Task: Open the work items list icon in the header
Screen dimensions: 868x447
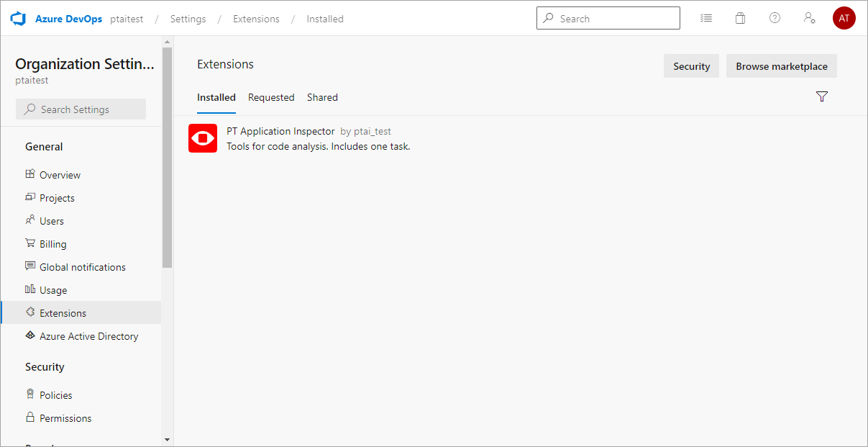Action: (x=706, y=18)
